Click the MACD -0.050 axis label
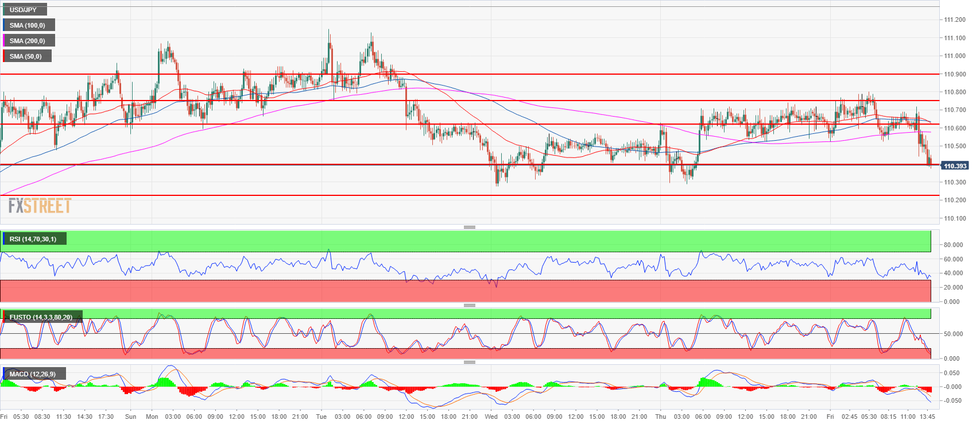This screenshot has height=424, width=980. tap(952, 400)
